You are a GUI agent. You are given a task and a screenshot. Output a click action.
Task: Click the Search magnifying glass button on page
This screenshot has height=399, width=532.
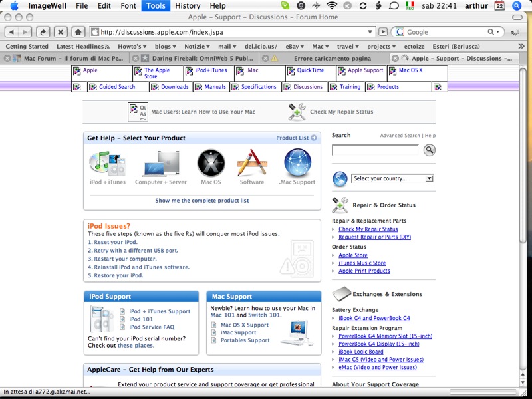(x=429, y=150)
